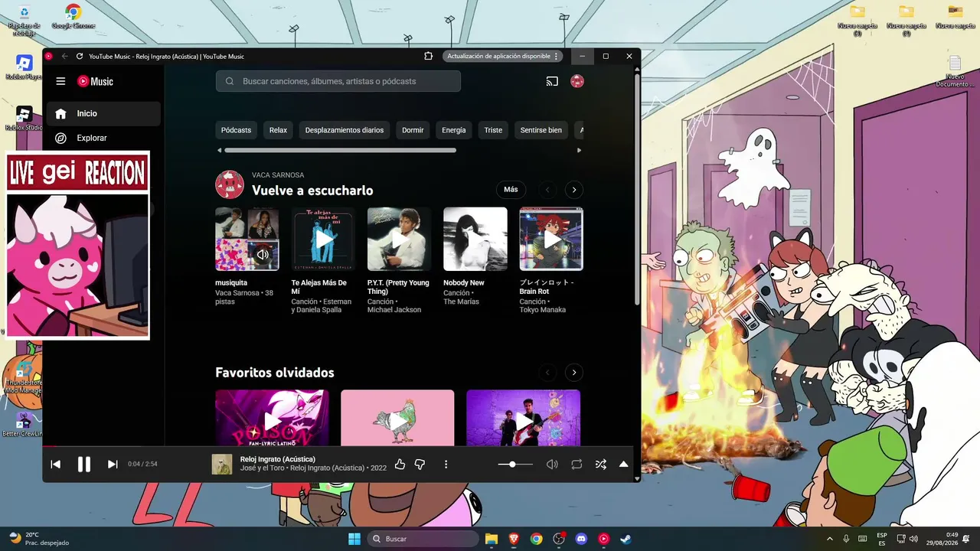
Task: Play the pink rooster thumbnail
Action: 397,418
